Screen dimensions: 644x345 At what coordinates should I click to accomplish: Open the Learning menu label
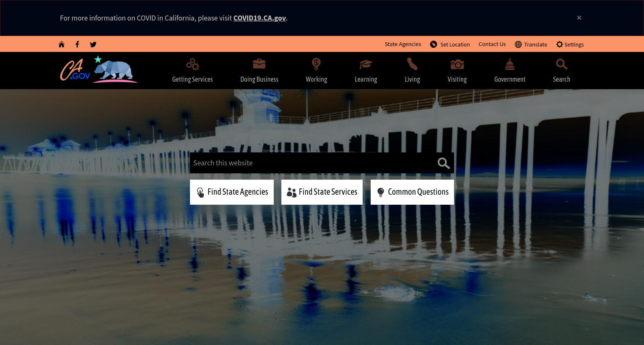[366, 79]
